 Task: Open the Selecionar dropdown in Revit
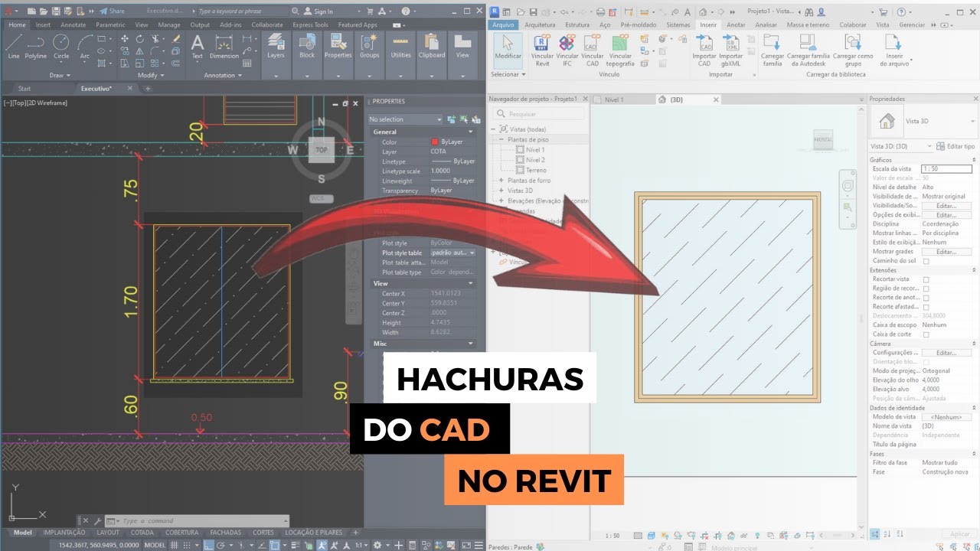coord(508,75)
